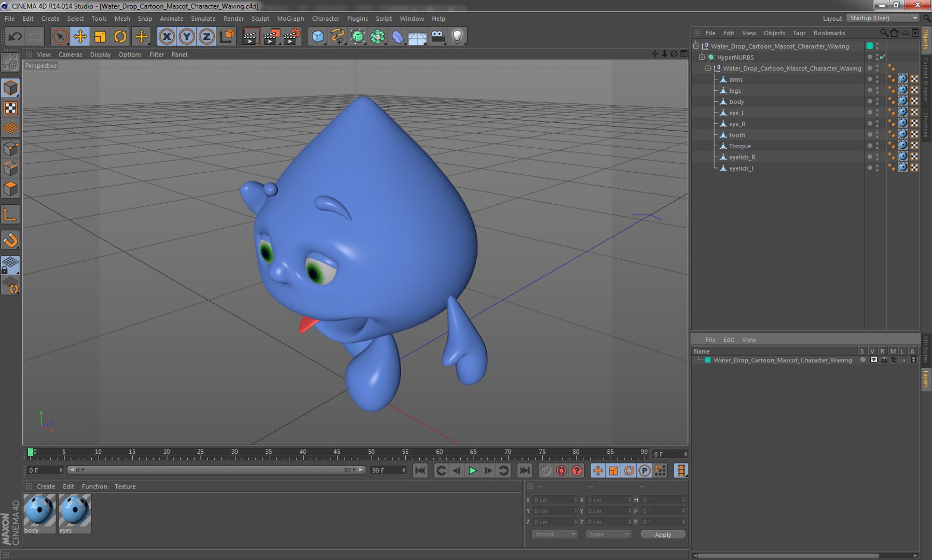Image resolution: width=932 pixels, height=560 pixels.
Task: Add a floor environment object
Action: click(x=417, y=36)
